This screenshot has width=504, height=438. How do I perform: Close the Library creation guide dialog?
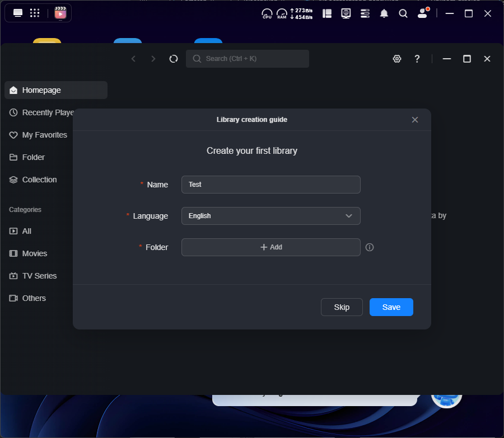point(415,120)
